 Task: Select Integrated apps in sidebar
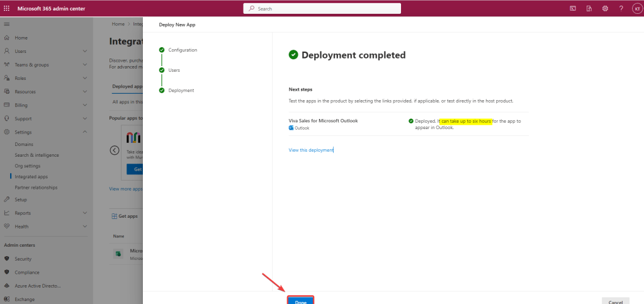31,177
